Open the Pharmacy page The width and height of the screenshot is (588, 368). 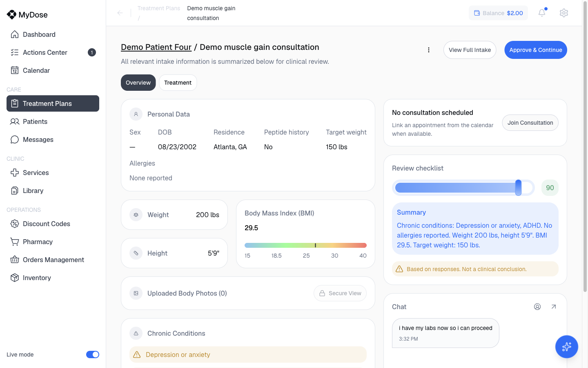[53, 242]
